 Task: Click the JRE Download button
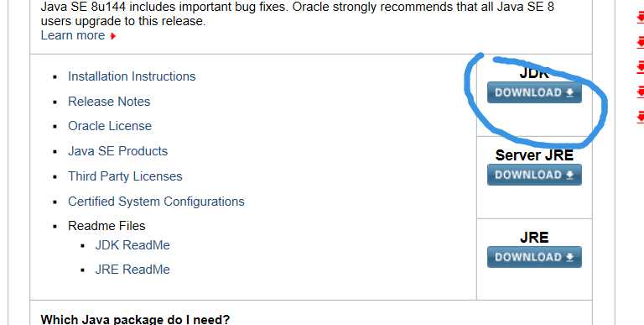[x=534, y=257]
